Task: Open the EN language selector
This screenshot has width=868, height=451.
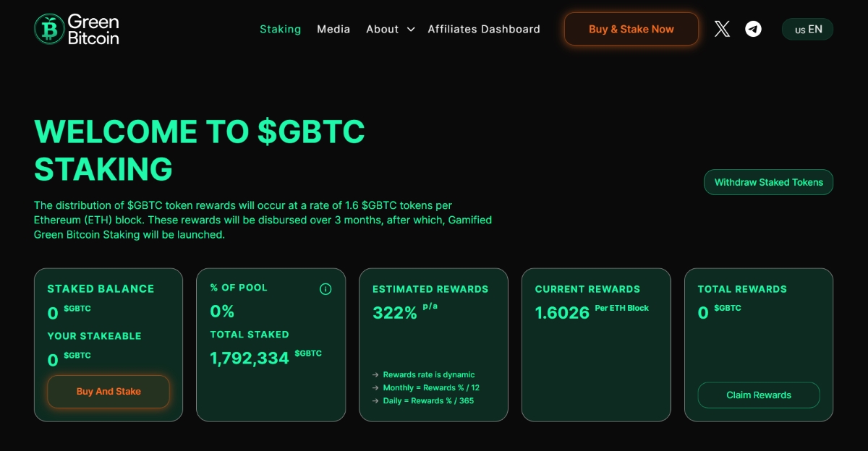Action: tap(807, 29)
